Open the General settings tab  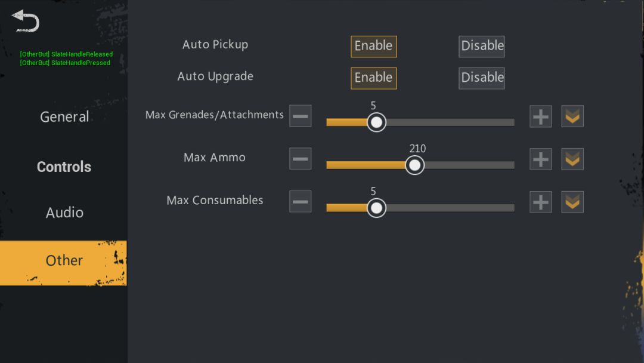pos(64,117)
